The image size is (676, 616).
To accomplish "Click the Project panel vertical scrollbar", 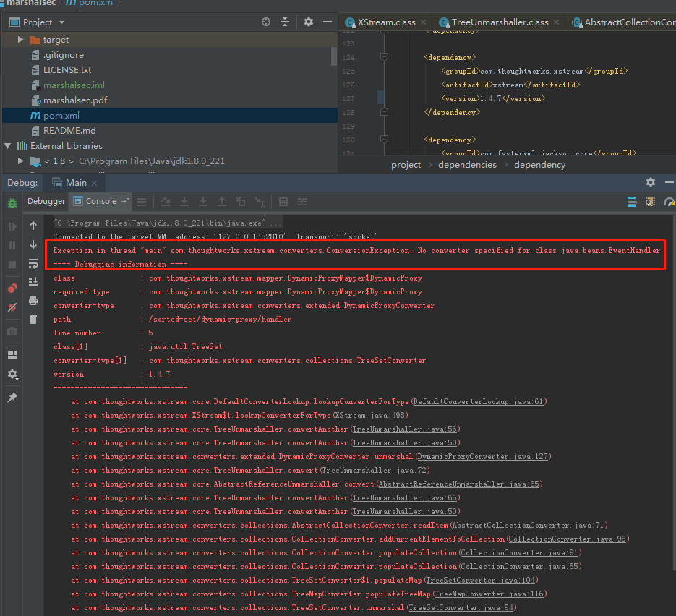I will coord(334,56).
